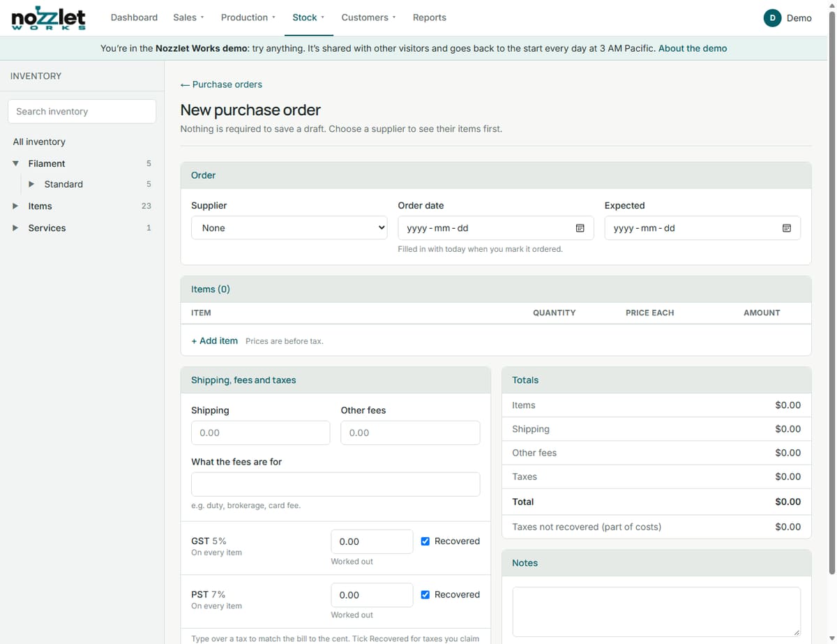Open the Expected date calendar picker icon
Viewport: 837px width, 644px height.
click(787, 228)
